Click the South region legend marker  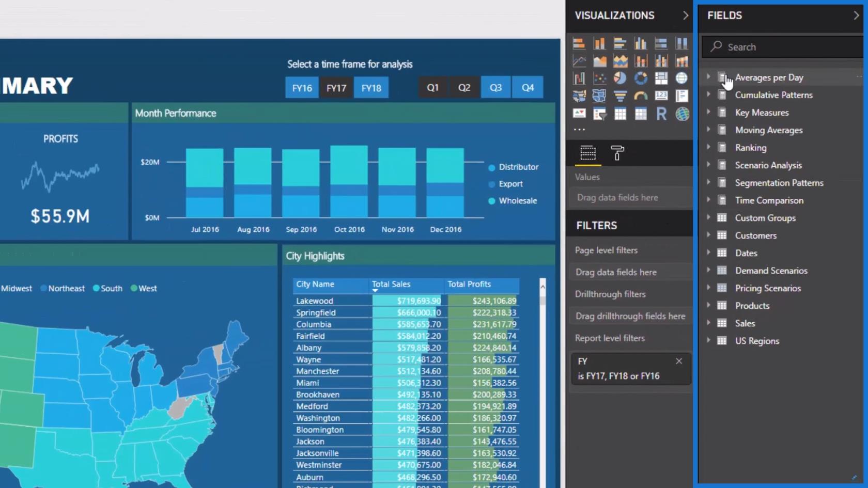point(96,288)
